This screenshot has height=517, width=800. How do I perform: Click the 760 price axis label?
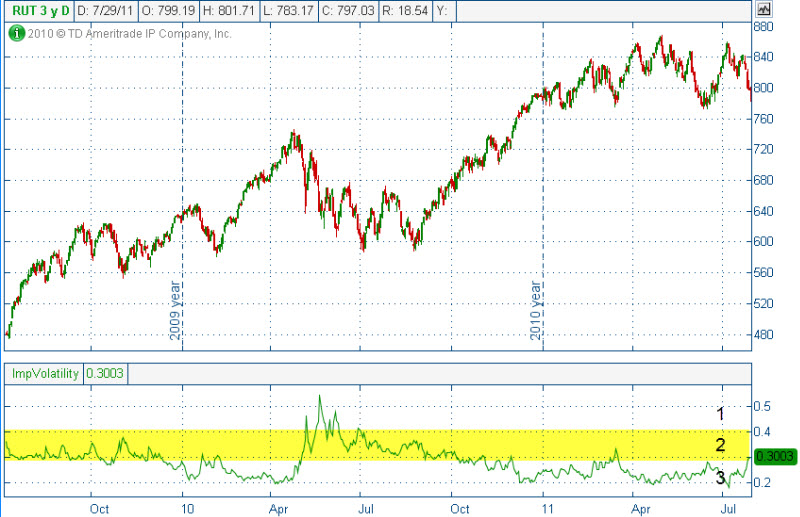(764, 119)
